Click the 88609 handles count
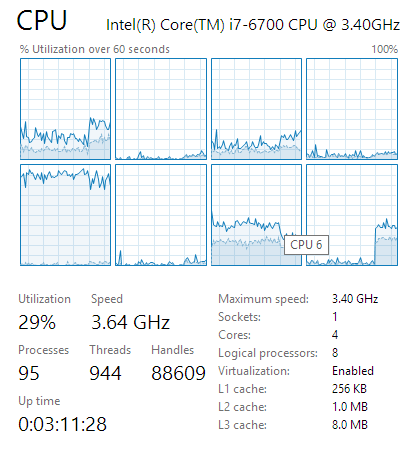This screenshot has height=450, width=414. (x=178, y=373)
